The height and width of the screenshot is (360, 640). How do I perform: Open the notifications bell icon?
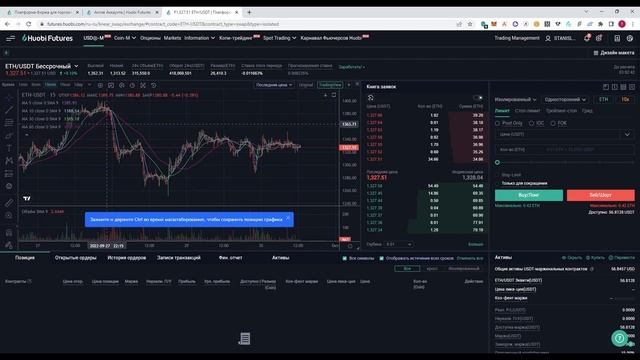point(587,38)
